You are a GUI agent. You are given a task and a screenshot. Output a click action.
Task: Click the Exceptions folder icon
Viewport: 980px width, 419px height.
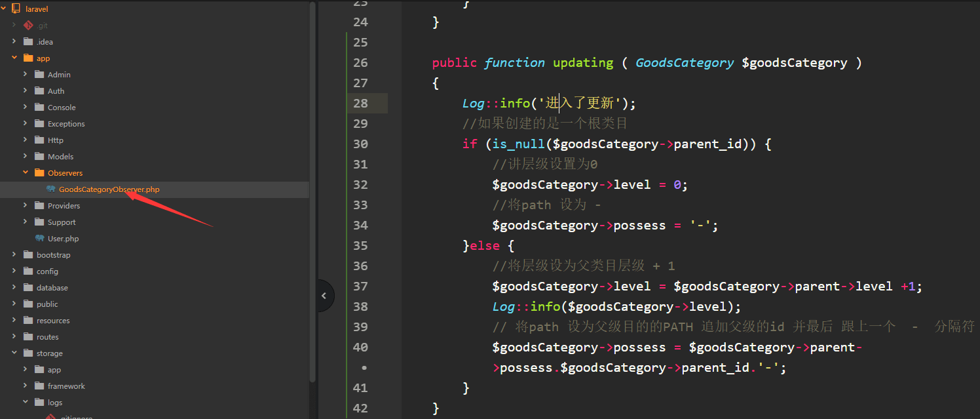coord(39,123)
